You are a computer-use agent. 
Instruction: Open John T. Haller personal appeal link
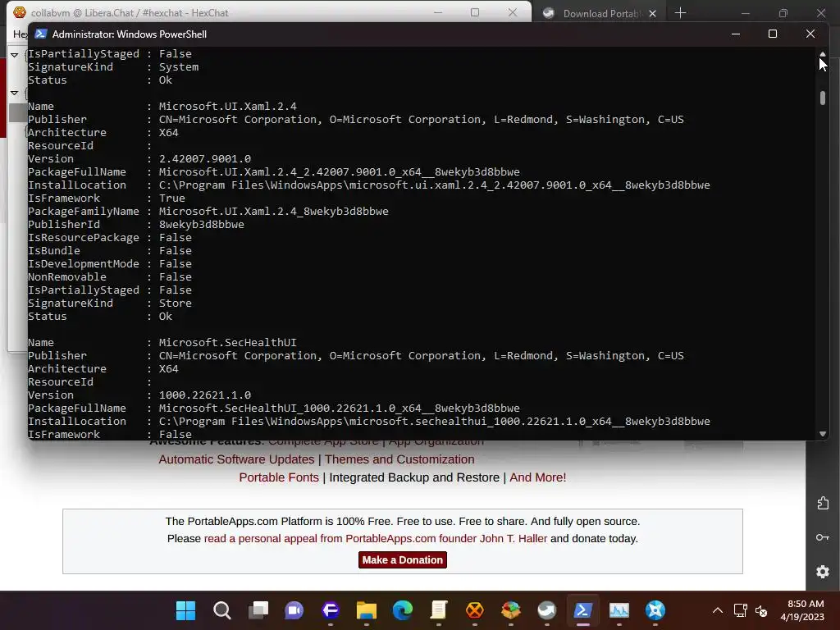pos(376,538)
